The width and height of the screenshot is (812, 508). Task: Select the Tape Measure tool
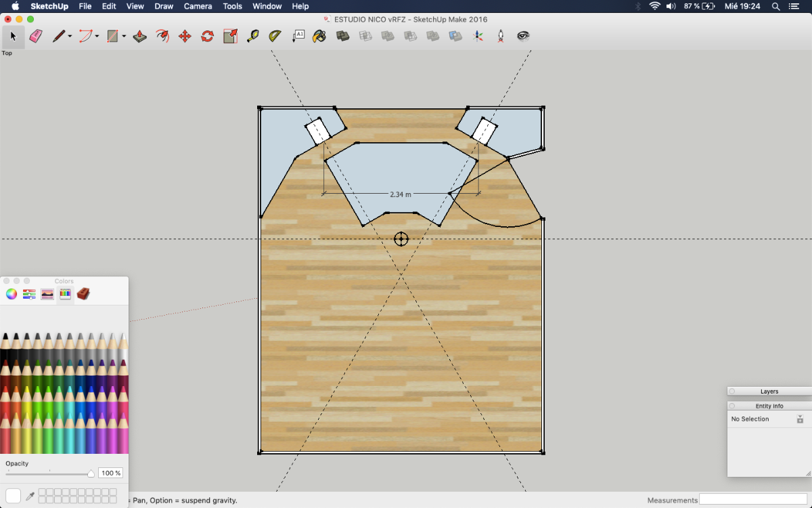point(252,36)
